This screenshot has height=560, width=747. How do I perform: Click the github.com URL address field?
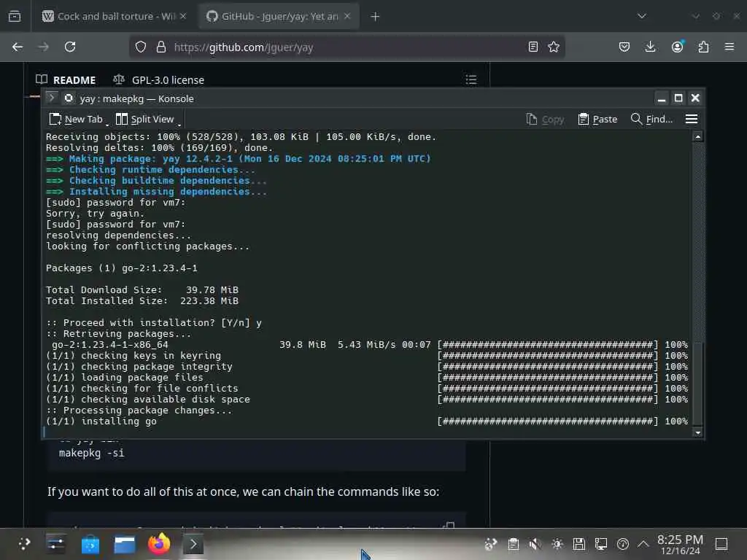point(348,47)
